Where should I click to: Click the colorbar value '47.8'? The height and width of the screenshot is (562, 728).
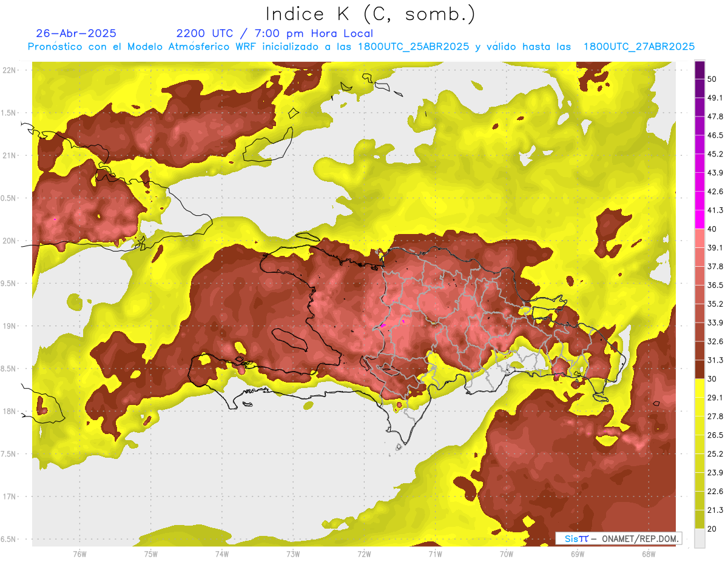coord(715,116)
